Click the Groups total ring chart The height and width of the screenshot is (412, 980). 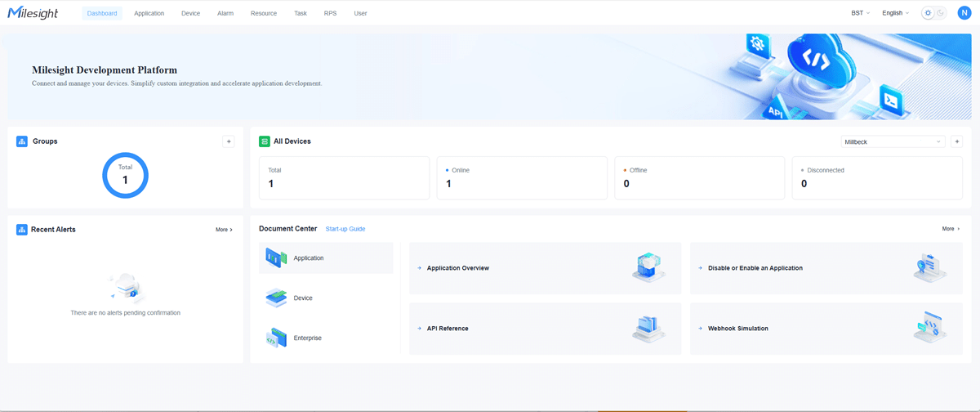coord(125,175)
